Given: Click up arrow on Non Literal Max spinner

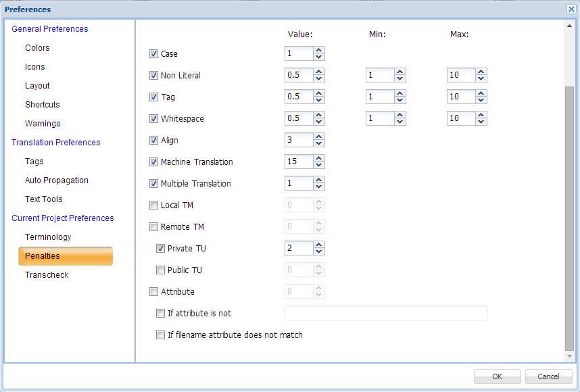Looking at the screenshot, I should [481, 72].
